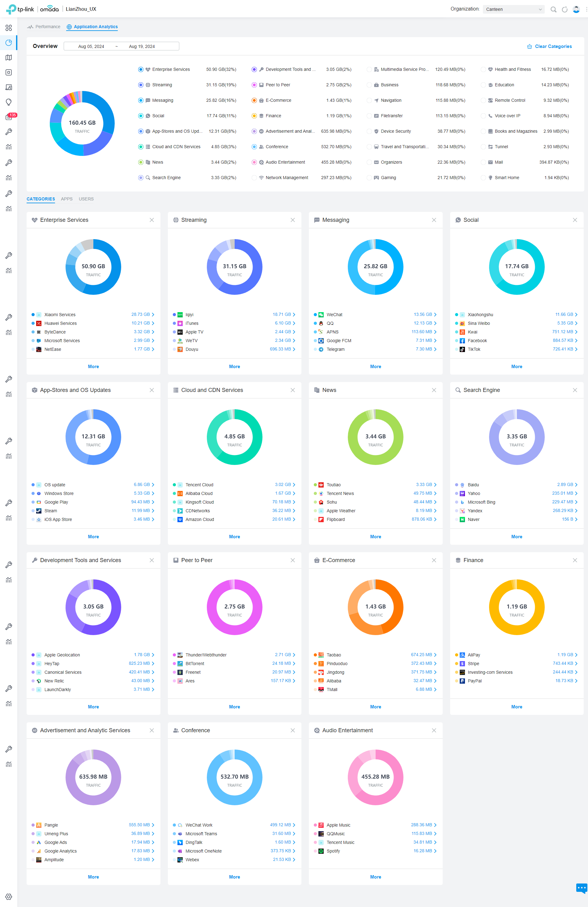Click the WeChat app icon in Messaging

click(321, 315)
